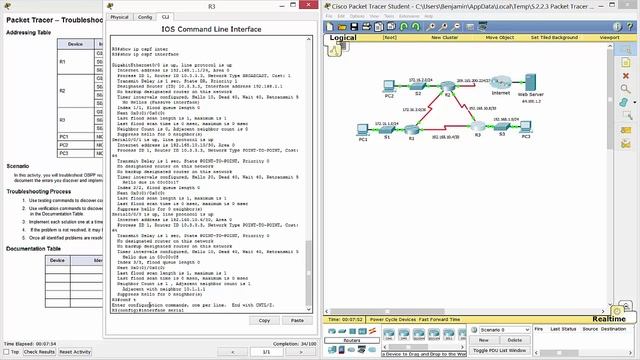The width and height of the screenshot is (640, 360).
Task: Click the CLI vertical scrollbar thumb
Action: click(309, 272)
